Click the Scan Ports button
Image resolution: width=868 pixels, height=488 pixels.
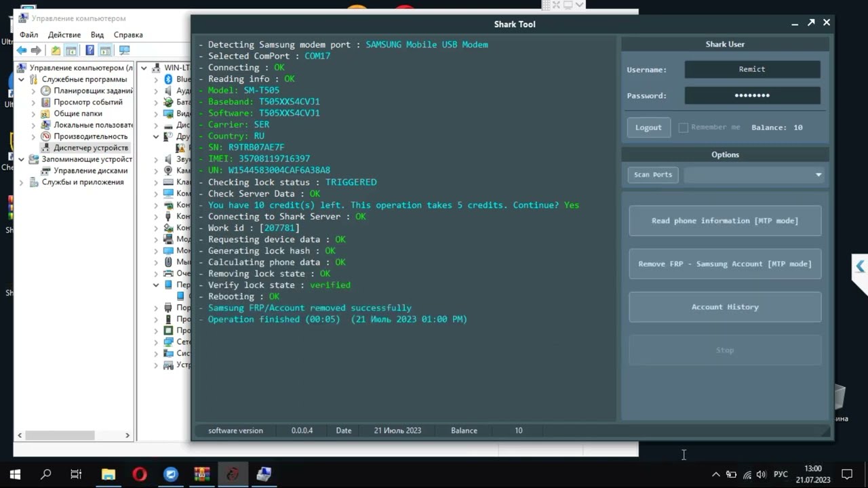(653, 175)
